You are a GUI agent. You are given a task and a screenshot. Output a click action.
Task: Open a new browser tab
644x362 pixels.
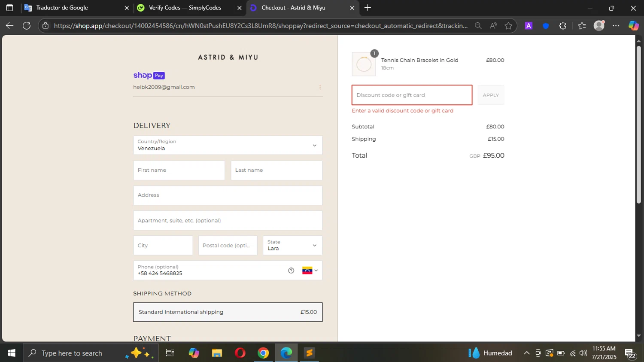tap(368, 8)
